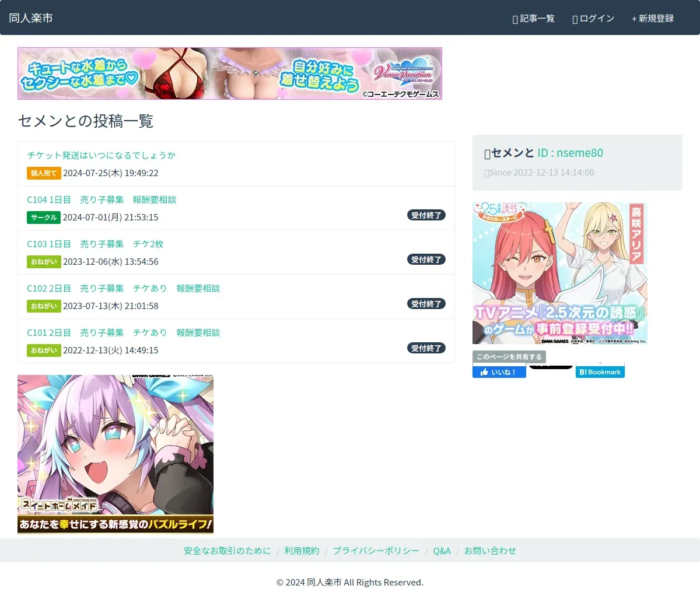Click the Facebook いいね！ like button
This screenshot has width=700, height=589.
[x=499, y=372]
